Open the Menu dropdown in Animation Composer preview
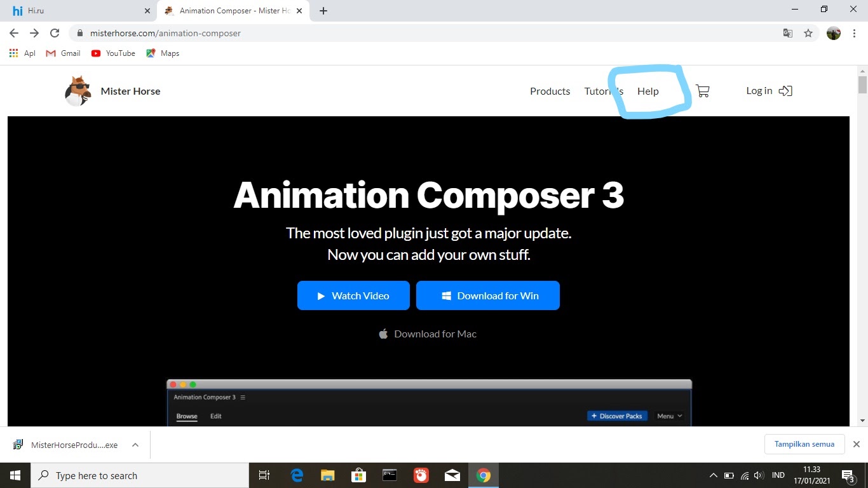The height and width of the screenshot is (488, 868). click(x=668, y=416)
